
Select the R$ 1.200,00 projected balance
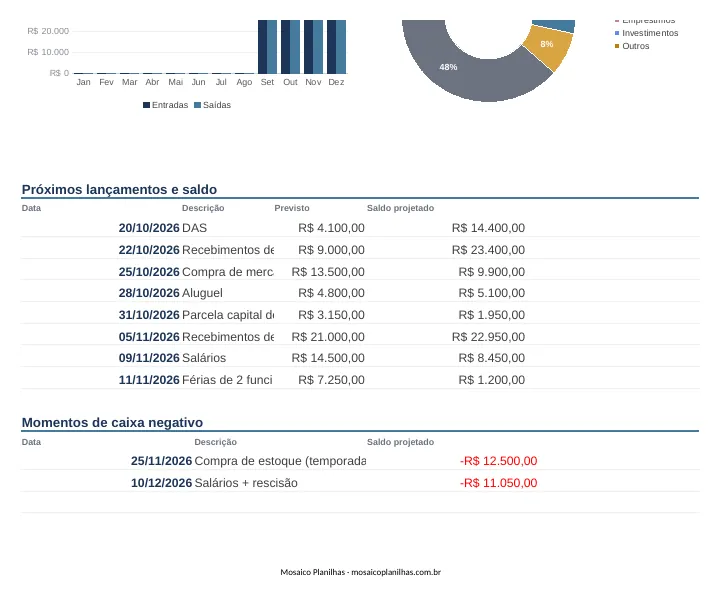tap(492, 380)
